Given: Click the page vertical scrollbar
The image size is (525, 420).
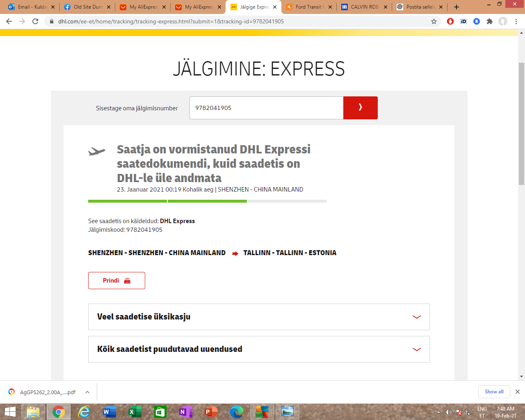Looking at the screenshot, I should pos(521,123).
